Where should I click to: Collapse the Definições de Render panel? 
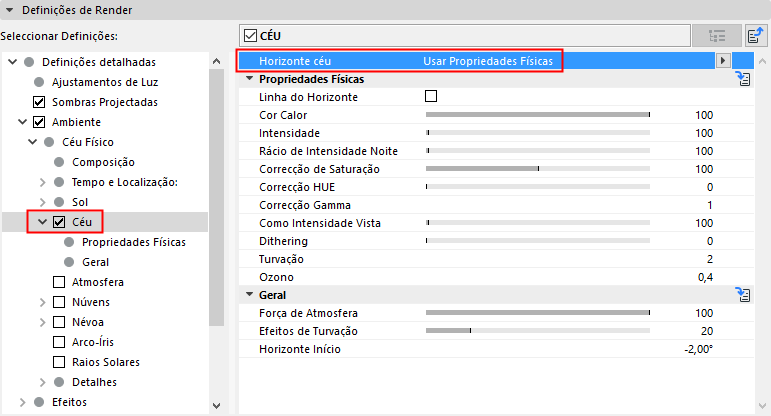tap(9, 10)
